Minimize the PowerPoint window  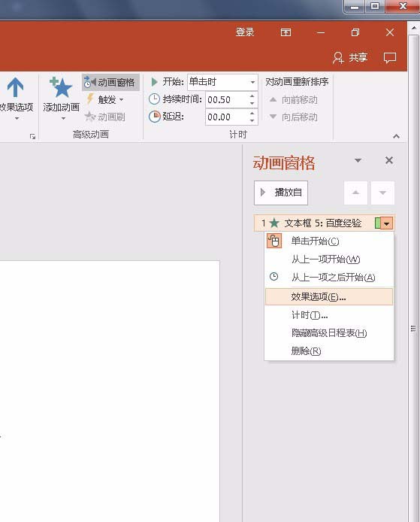pos(321,32)
